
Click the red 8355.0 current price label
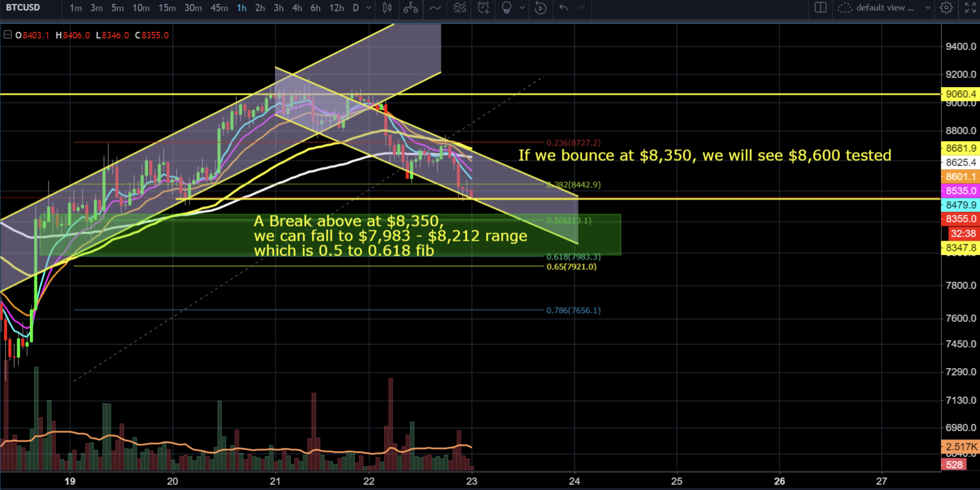[960, 219]
